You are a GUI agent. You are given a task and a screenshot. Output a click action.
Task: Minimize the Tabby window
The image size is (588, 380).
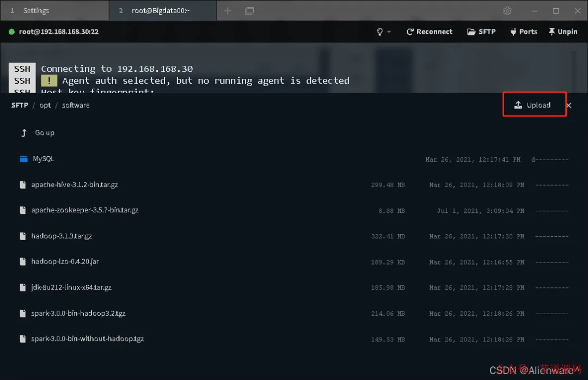pyautogui.click(x=535, y=11)
